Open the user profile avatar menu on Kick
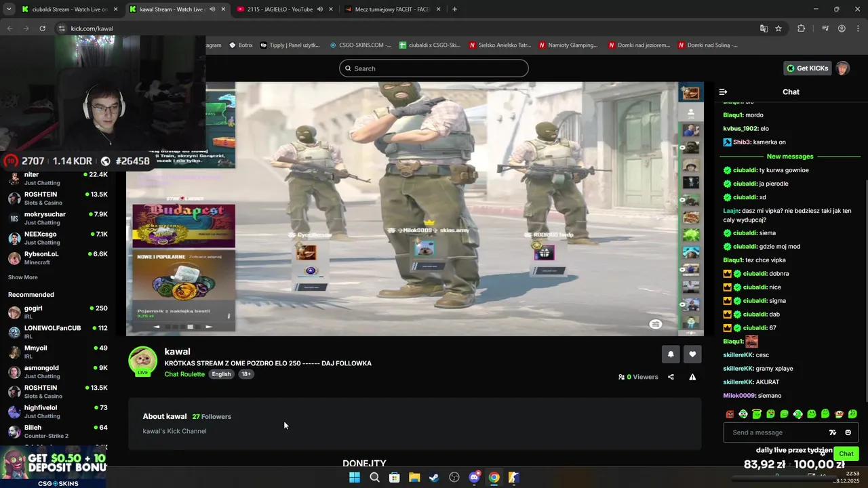The height and width of the screenshot is (488, 868). pyautogui.click(x=842, y=68)
